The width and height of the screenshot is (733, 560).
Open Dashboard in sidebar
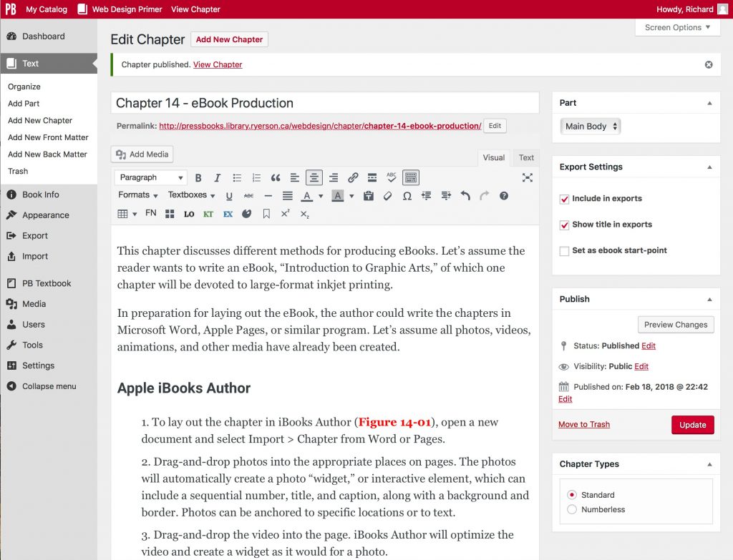click(44, 36)
